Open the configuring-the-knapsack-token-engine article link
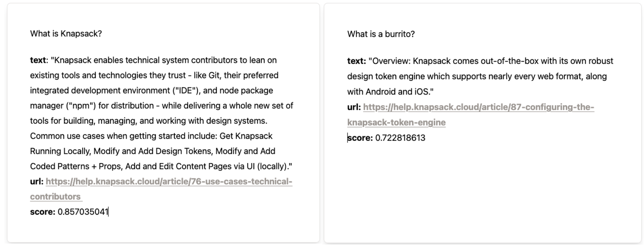The image size is (644, 246). [478, 107]
